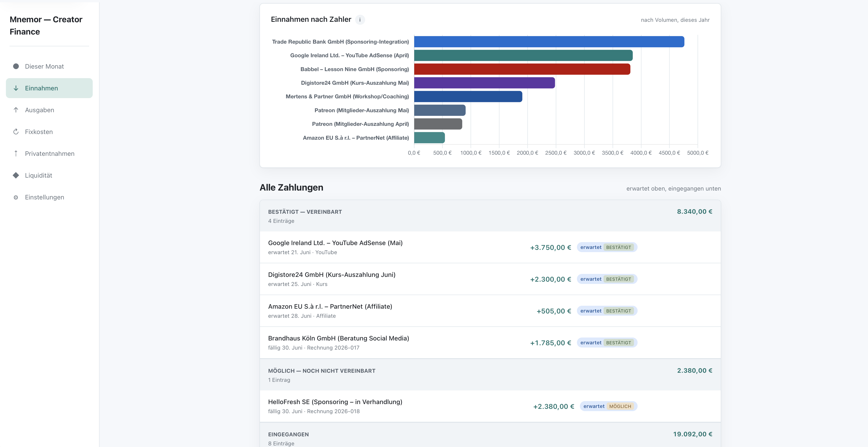The height and width of the screenshot is (447, 868).
Task: Click the 'MÖGLICH — NOCH NICHT VEREINBART' group header
Action: pos(490,375)
